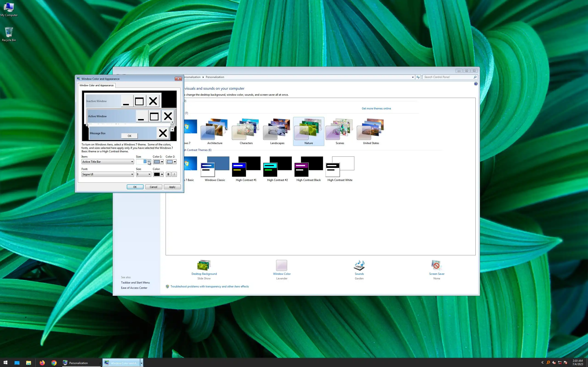Expand the Item dropdown showing Active Title Bar
Image resolution: width=588 pixels, height=367 pixels.
[x=108, y=162]
